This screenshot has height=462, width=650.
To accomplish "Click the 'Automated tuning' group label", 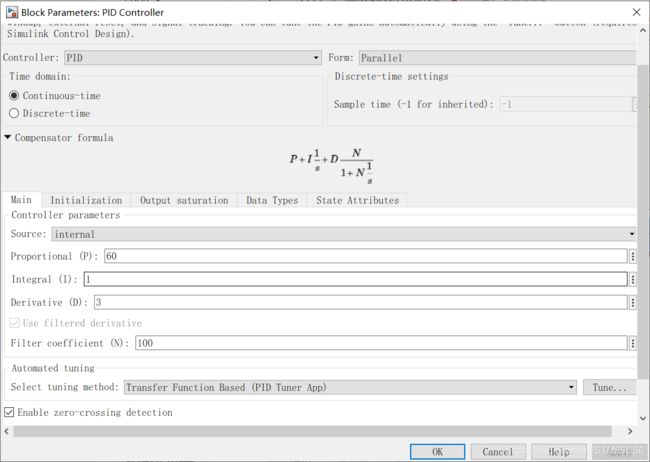I will click(53, 368).
